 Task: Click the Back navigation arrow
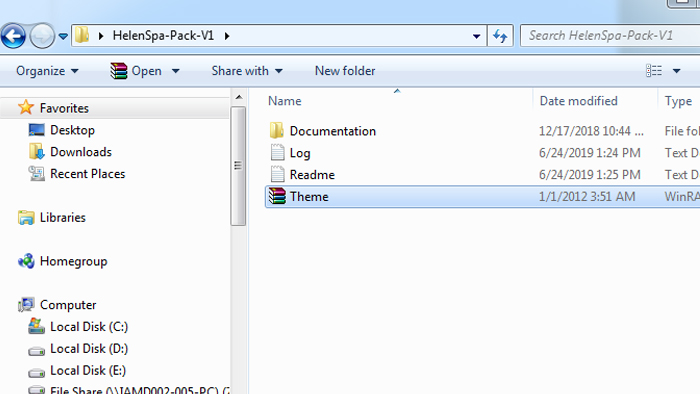coord(13,36)
